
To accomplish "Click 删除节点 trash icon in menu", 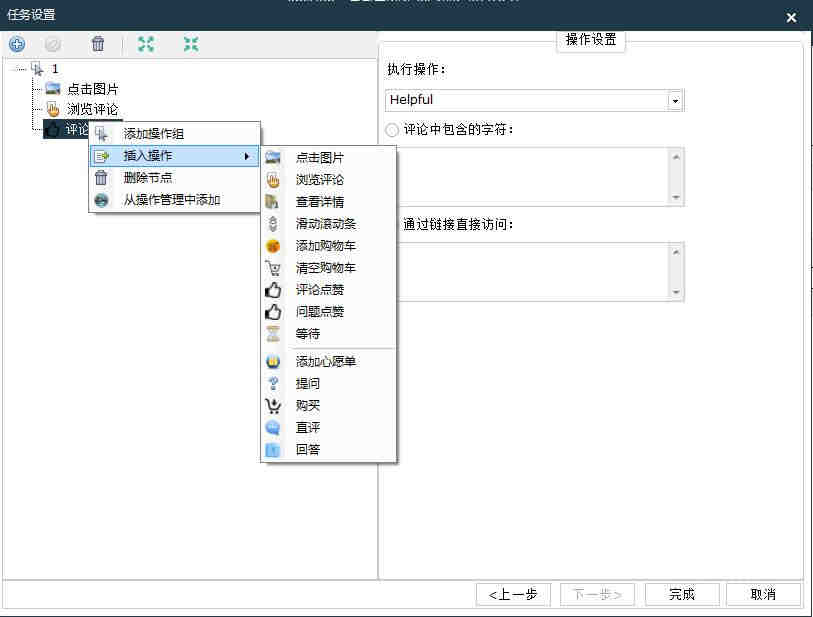I will click(101, 178).
